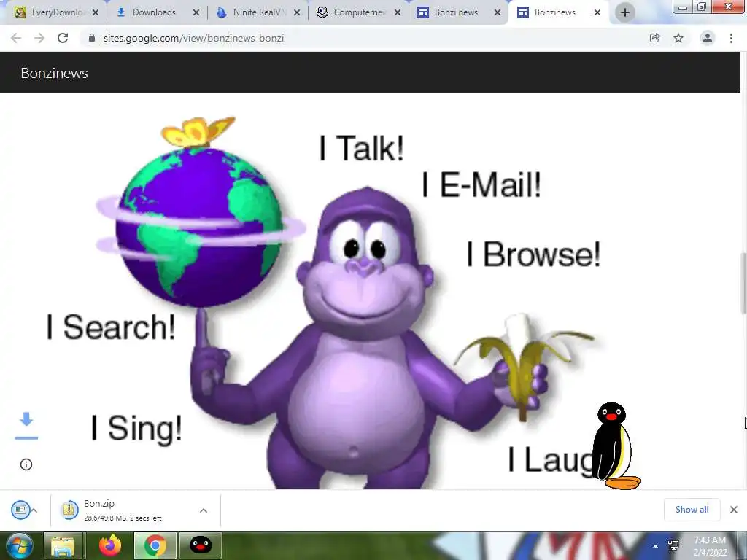
Task: Open Chrome's three-dot menu
Action: pyautogui.click(x=731, y=38)
